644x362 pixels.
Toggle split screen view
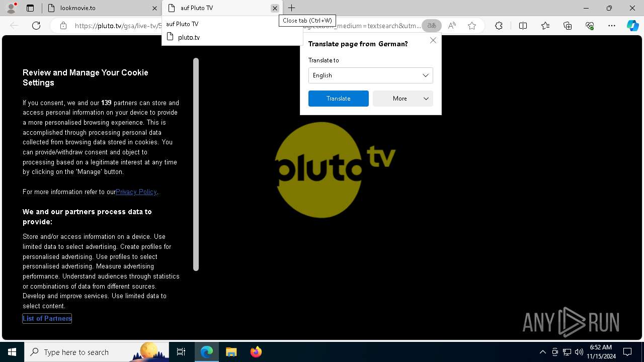pos(523,26)
